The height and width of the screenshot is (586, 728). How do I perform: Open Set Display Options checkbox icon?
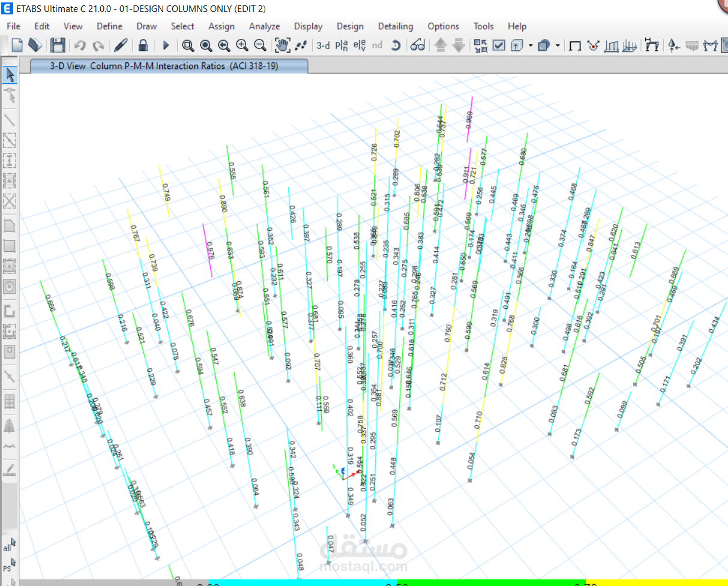coord(499,45)
